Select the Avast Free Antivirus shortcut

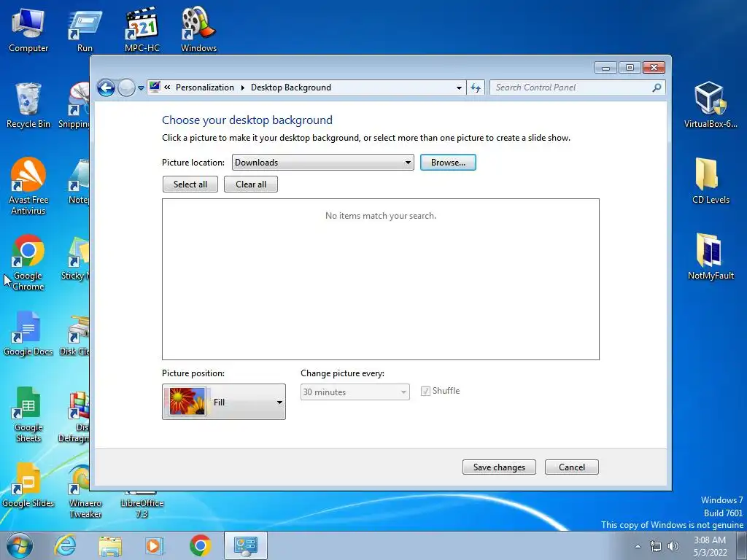click(x=28, y=186)
